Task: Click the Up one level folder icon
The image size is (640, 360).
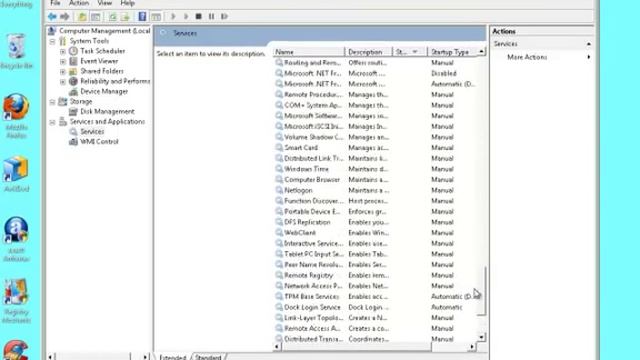Action: [x=82, y=16]
